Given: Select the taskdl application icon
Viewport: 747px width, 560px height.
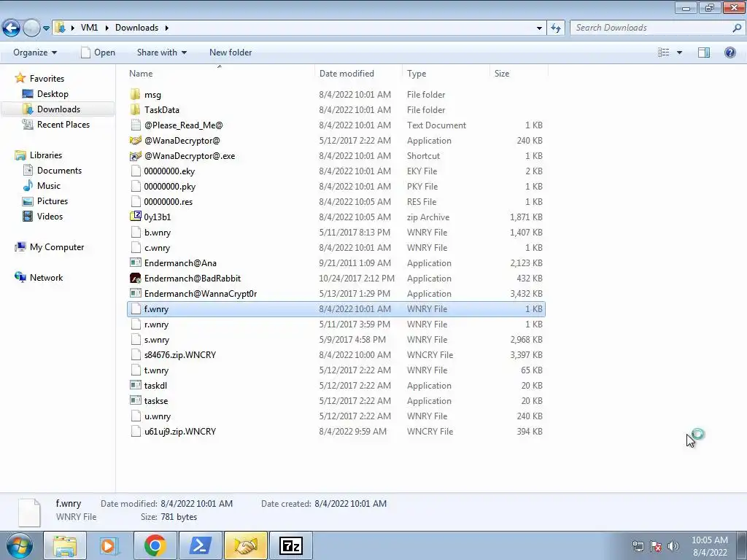Looking at the screenshot, I should click(135, 385).
